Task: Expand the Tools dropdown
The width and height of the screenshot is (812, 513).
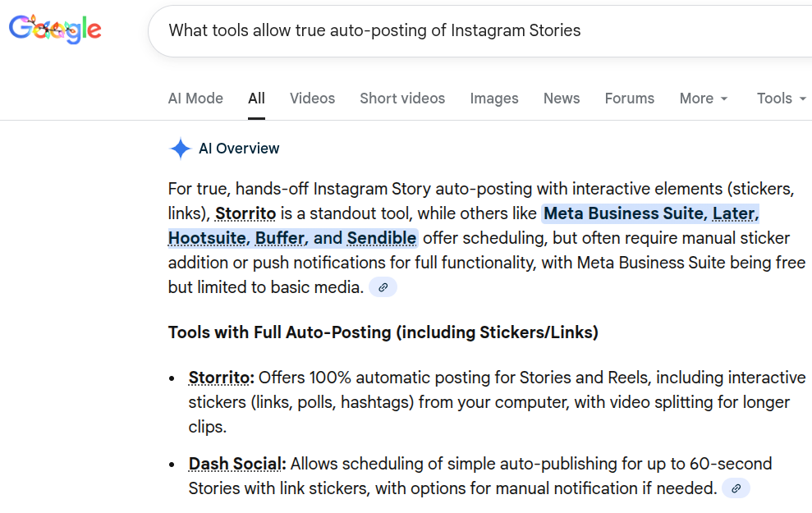Action: 778,98
